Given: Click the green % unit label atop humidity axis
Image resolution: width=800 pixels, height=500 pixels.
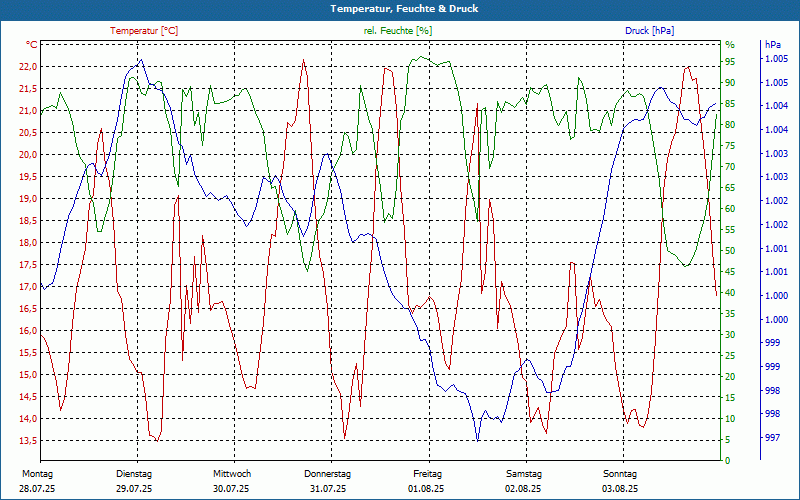Looking at the screenshot, I should [730, 45].
